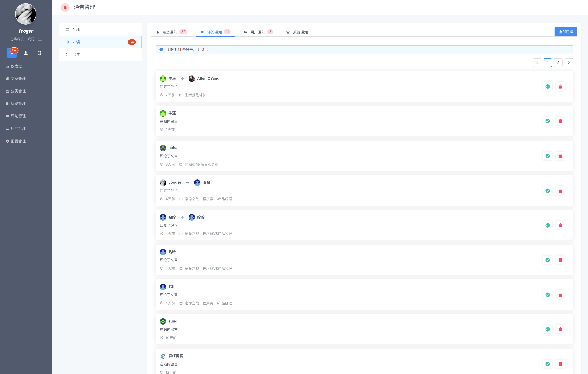Mark the 森纯博客 notification as read
This screenshot has height=374, width=588.
(x=547, y=364)
